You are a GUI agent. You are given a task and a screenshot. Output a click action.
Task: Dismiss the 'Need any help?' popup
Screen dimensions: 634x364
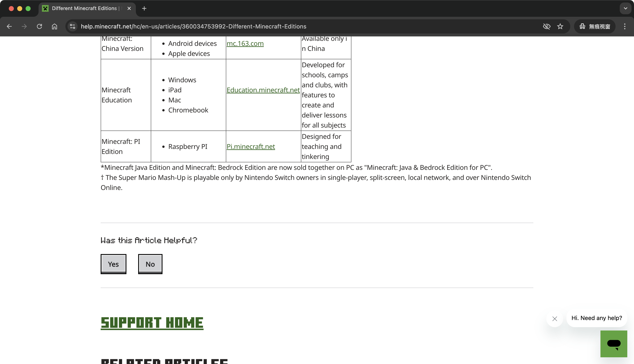[x=555, y=319]
